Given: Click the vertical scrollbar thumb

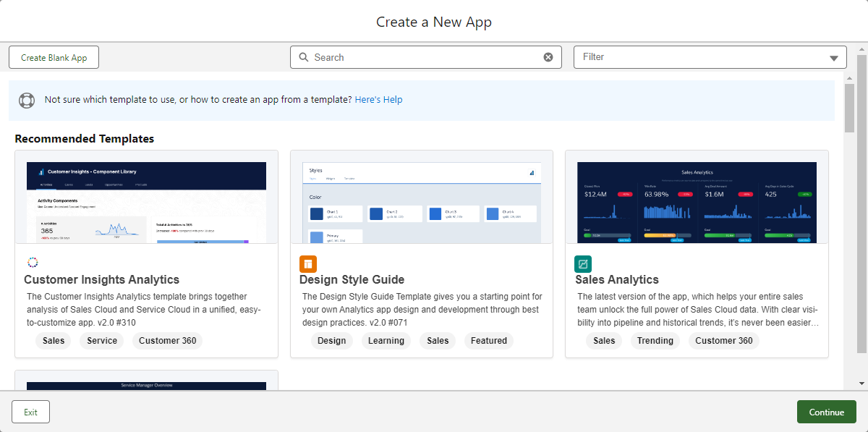Looking at the screenshot, I should pyautogui.click(x=849, y=109).
